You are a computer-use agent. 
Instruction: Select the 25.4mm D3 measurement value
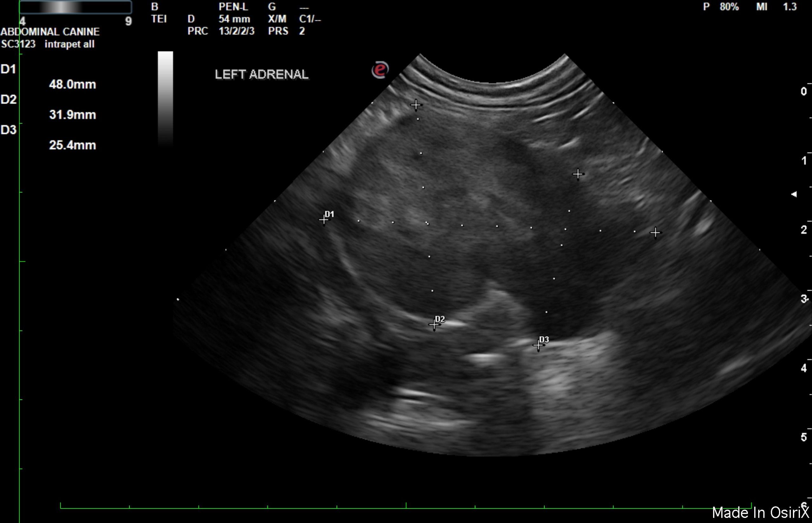click(x=72, y=145)
